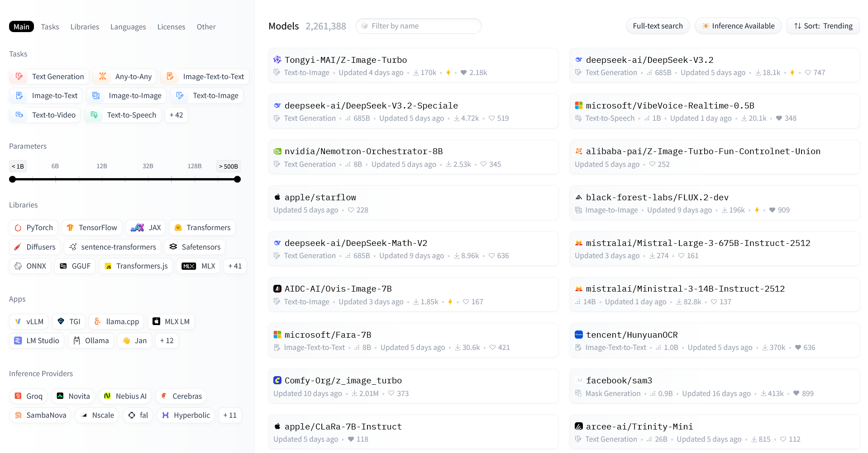This screenshot has height=453, width=868.
Task: Click nvidia logo beside Nemotron-Orchestrator-8B
Action: [x=277, y=151]
